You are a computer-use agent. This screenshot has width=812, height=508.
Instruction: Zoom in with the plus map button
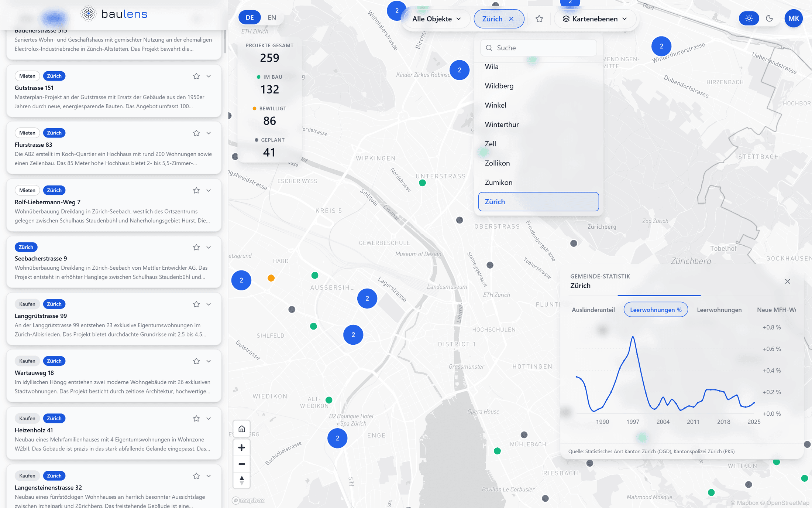tap(242, 448)
